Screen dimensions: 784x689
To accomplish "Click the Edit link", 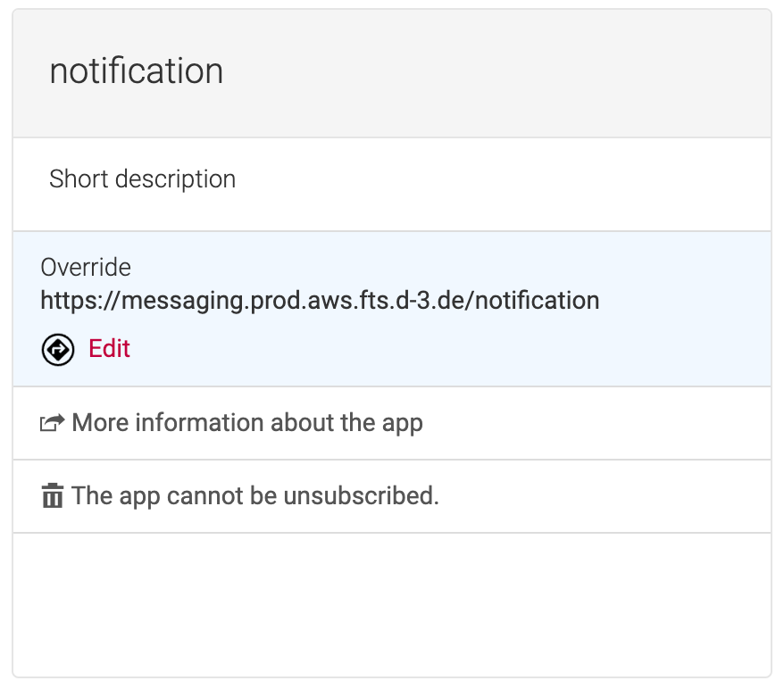I will coord(109,349).
